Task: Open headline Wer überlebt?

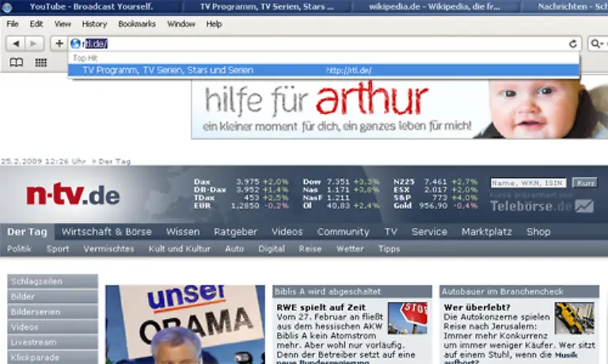Action: 477,307
